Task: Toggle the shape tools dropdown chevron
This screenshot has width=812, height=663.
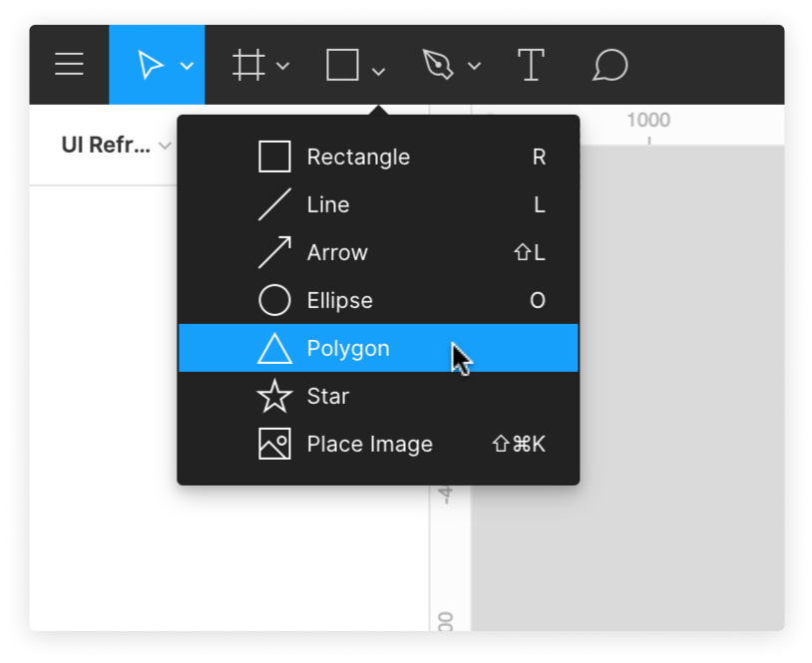Action: [378, 72]
